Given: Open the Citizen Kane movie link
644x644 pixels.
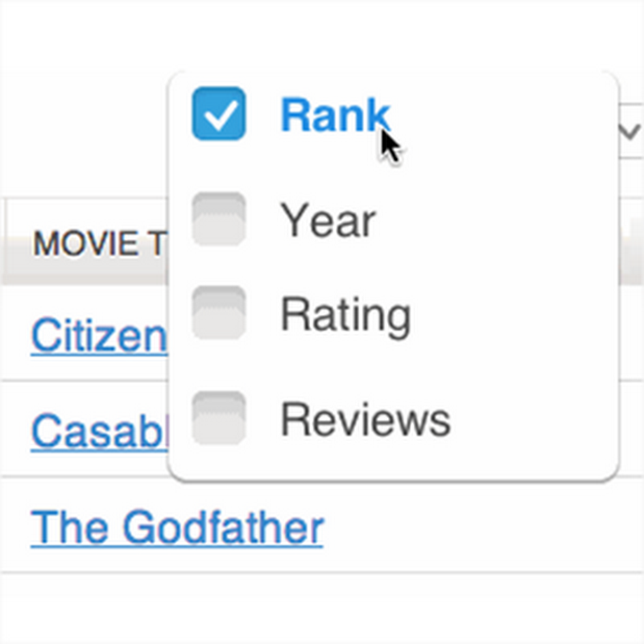Looking at the screenshot, I should point(98,335).
